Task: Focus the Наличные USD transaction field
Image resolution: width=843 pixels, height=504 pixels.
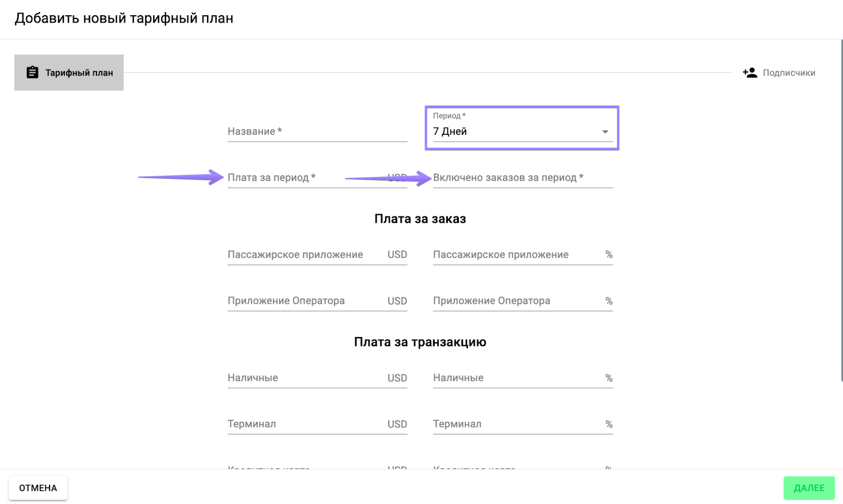Action: [307, 378]
